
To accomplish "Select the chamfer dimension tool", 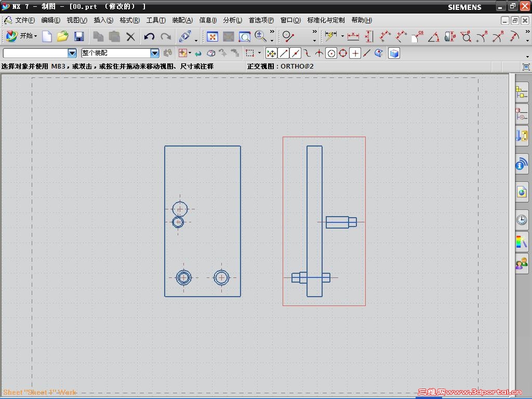I will point(418,36).
